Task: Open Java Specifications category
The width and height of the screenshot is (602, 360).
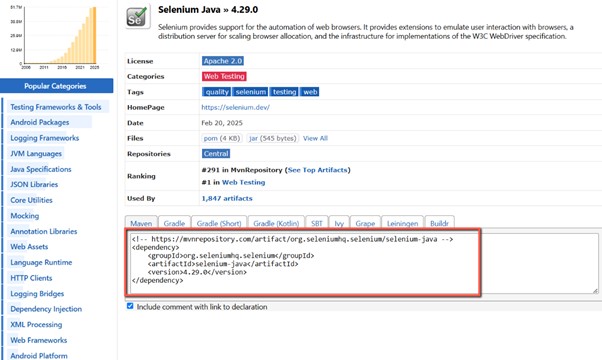Action: point(41,169)
